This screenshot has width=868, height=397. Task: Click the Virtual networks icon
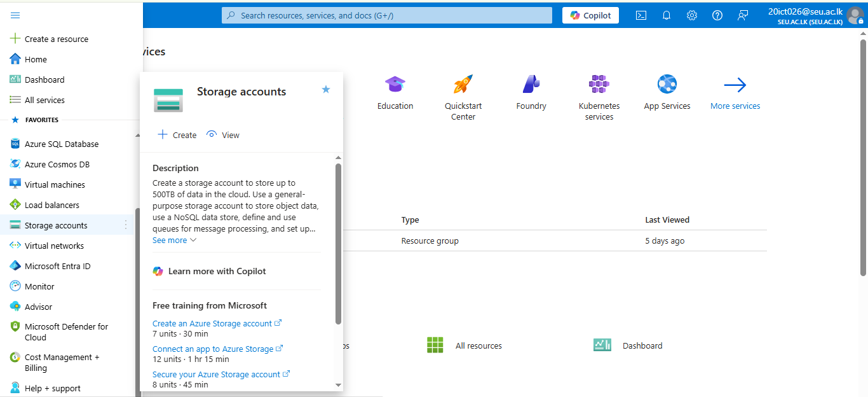15,246
